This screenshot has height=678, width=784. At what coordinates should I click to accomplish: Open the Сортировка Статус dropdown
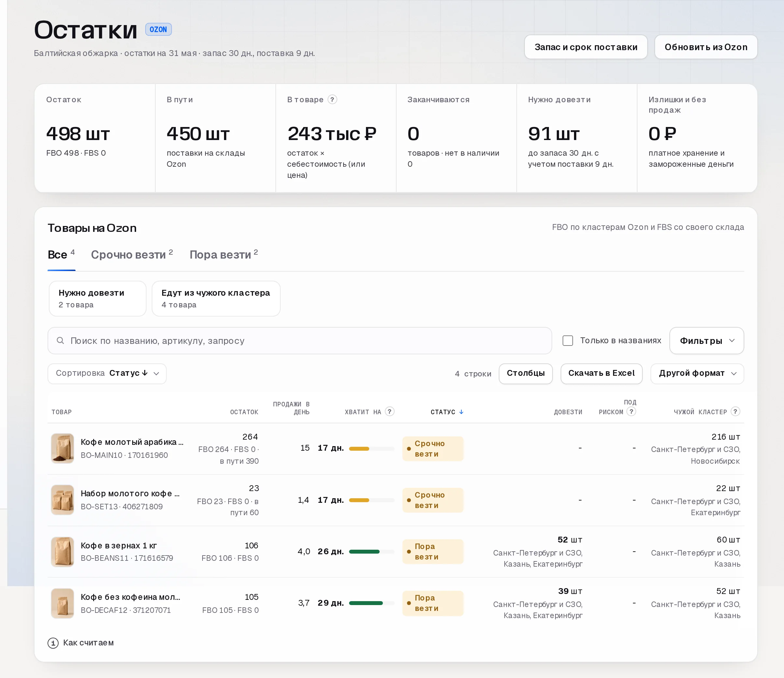[107, 374]
